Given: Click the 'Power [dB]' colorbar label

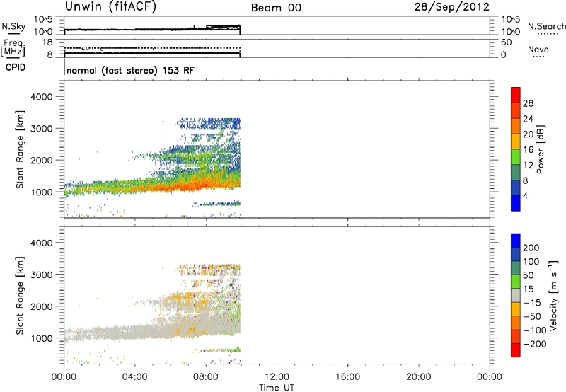Looking at the screenshot, I should pyautogui.click(x=540, y=149).
